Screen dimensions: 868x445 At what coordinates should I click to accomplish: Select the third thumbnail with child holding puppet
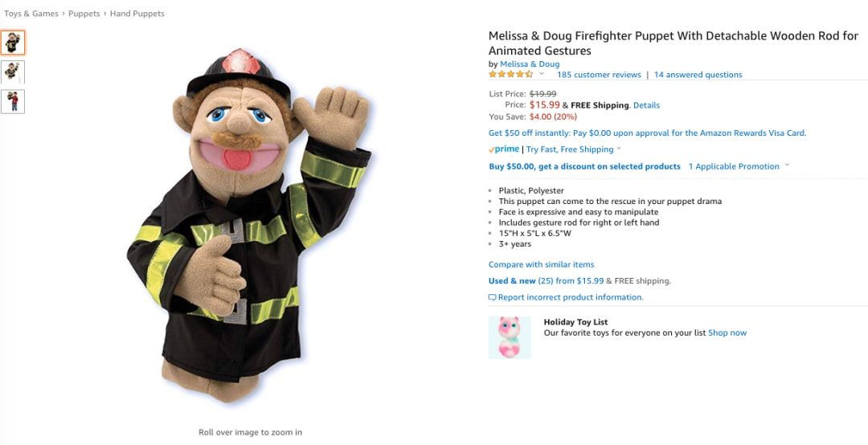(13, 101)
